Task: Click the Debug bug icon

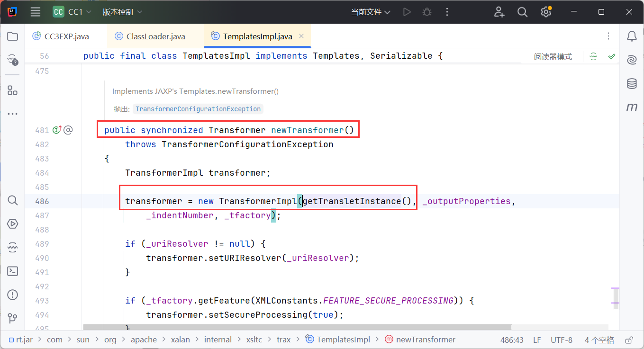Action: 427,12
